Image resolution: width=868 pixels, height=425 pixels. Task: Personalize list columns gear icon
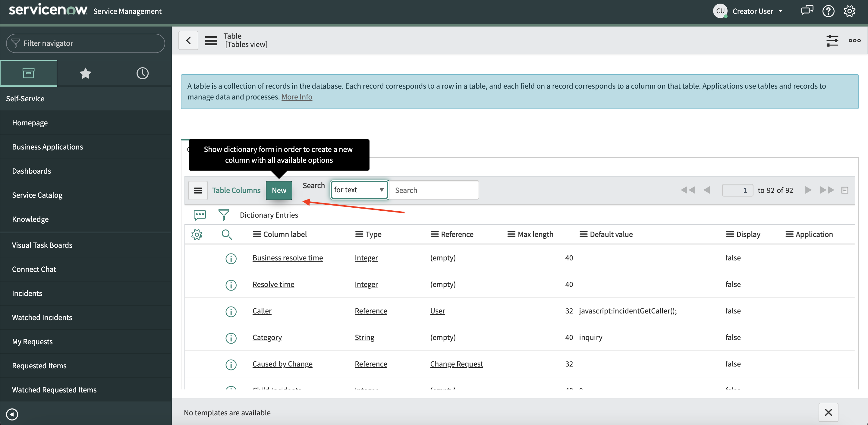click(197, 234)
